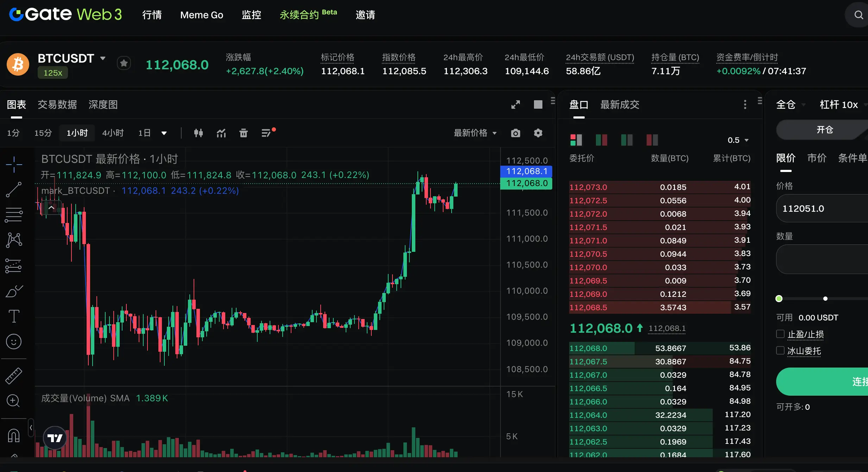Image resolution: width=868 pixels, height=472 pixels.
Task: Select the 4小时 timeframe
Action: tap(113, 133)
